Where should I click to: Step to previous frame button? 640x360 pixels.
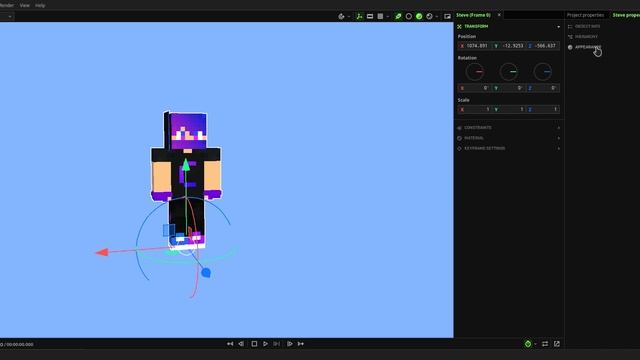(241, 344)
